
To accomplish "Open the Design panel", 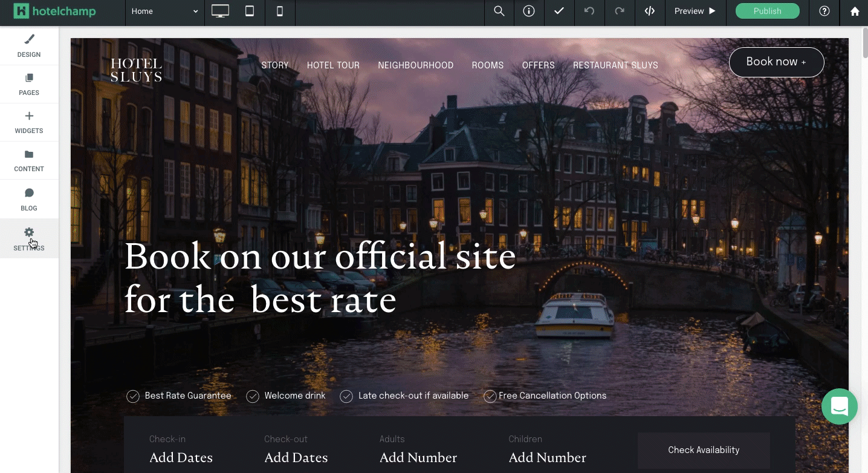I will (x=29, y=46).
